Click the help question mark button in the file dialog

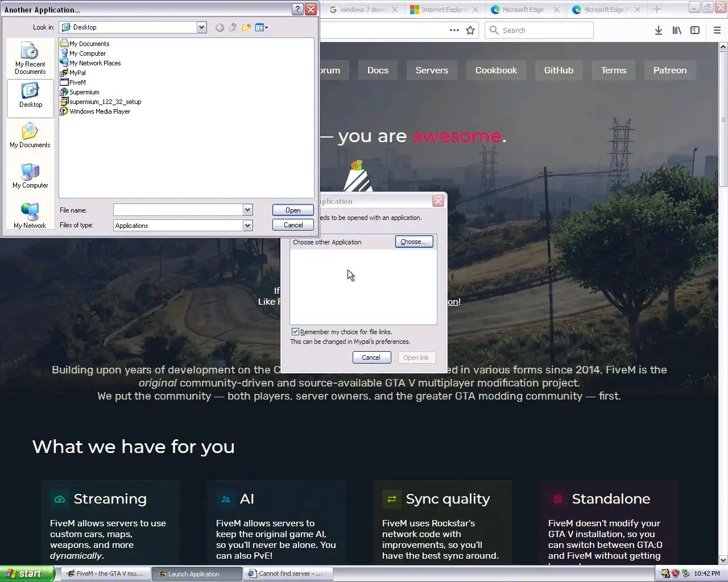[x=297, y=9]
